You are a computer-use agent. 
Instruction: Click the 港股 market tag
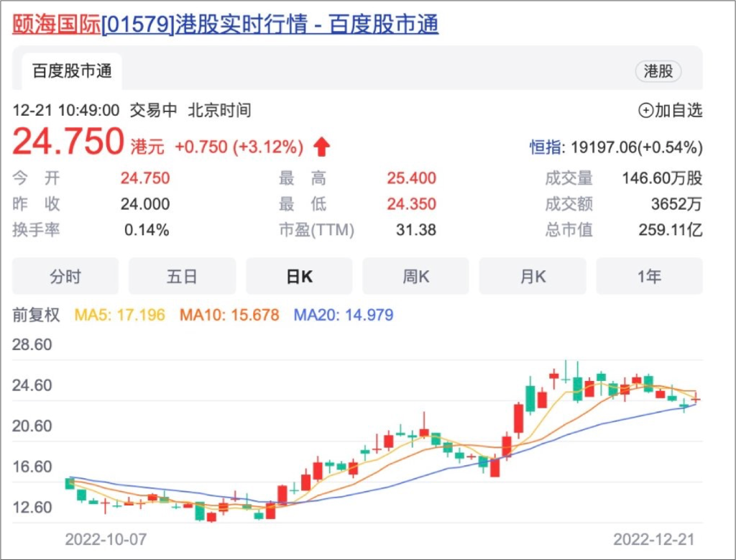click(658, 71)
